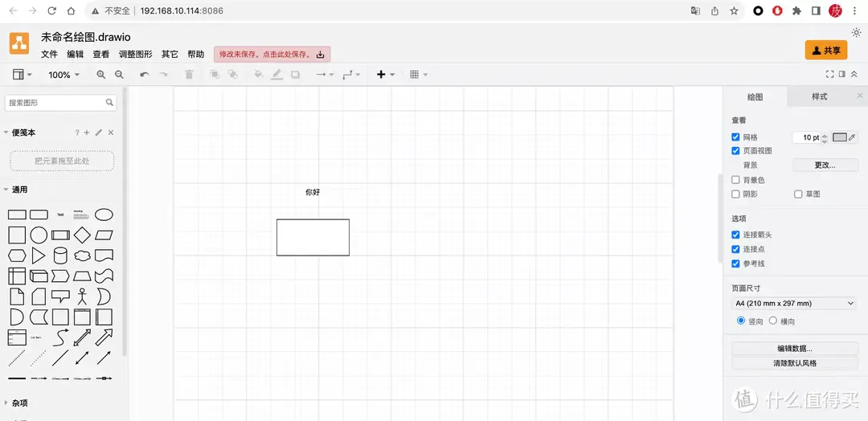868x421 pixels.
Task: Click the shadow toolbar icon
Action: (x=296, y=75)
